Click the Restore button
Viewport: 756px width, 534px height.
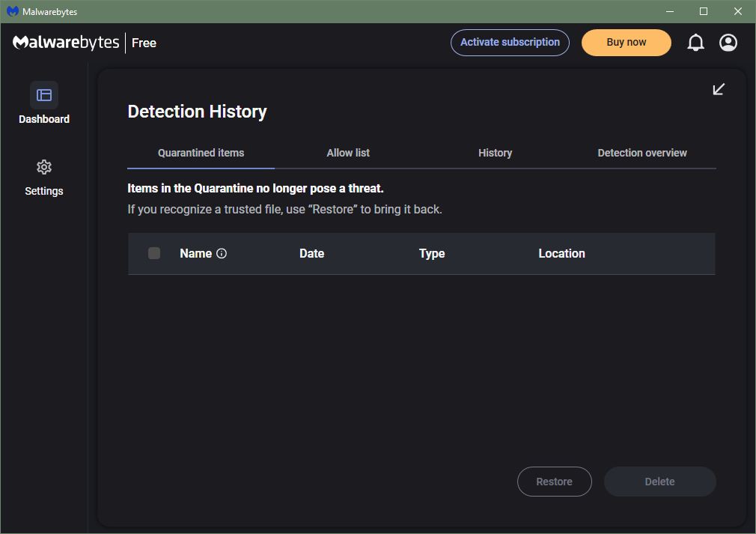point(555,482)
